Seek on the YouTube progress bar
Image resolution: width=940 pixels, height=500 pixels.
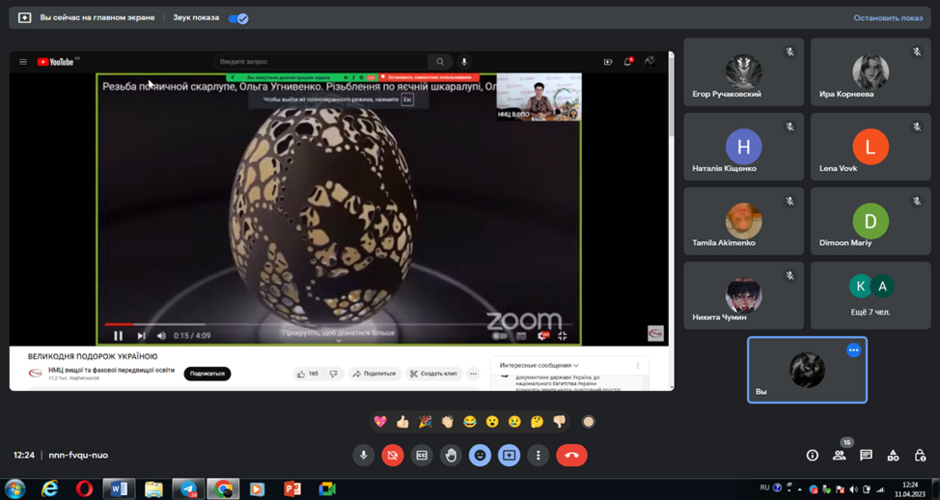coord(339,324)
